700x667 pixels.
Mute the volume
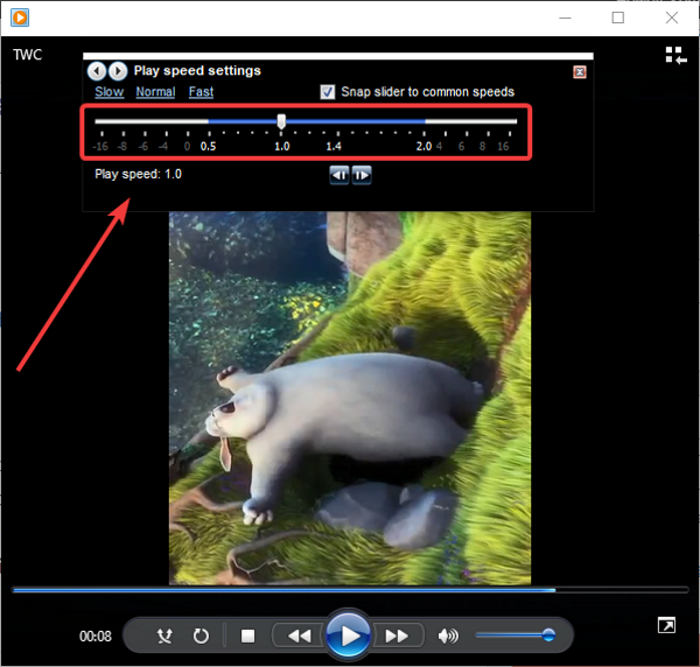click(448, 636)
